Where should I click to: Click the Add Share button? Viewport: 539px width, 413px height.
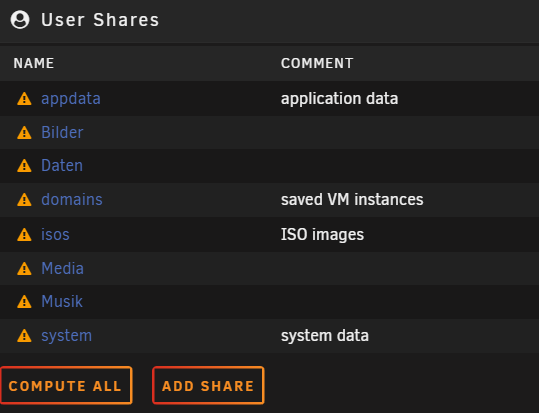(208, 385)
